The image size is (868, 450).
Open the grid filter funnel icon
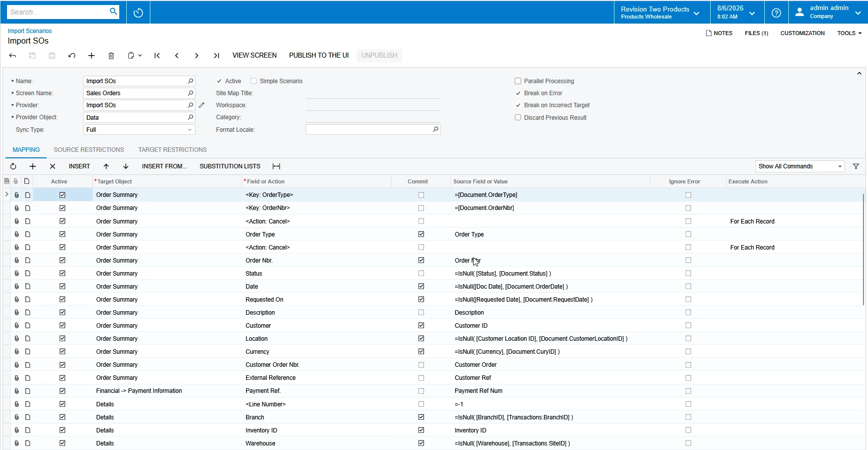point(856,166)
